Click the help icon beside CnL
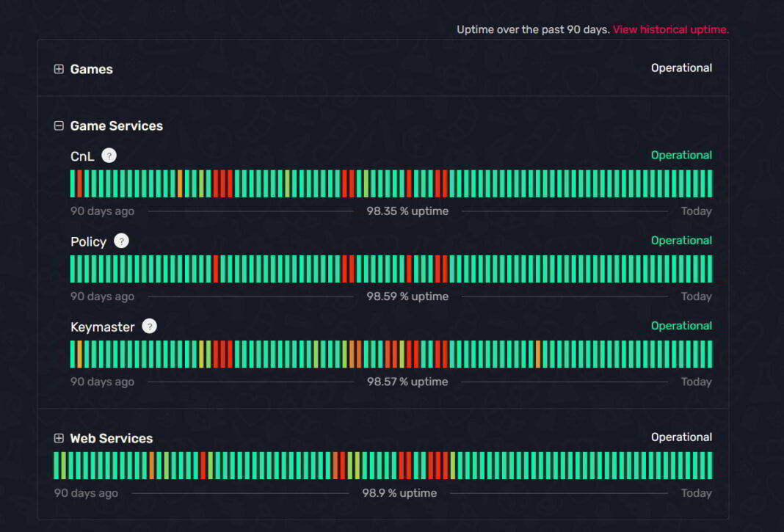 (x=109, y=156)
